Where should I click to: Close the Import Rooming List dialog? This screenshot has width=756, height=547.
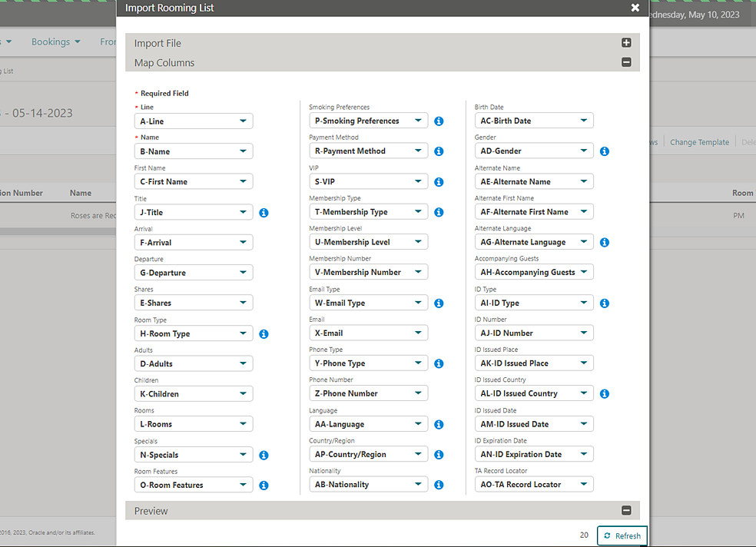click(x=635, y=8)
